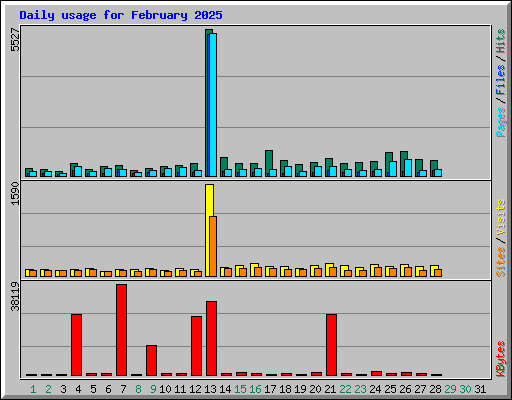512x400 pixels.
Task: Select the red KBytes bar for day 7
Action: pos(121,330)
